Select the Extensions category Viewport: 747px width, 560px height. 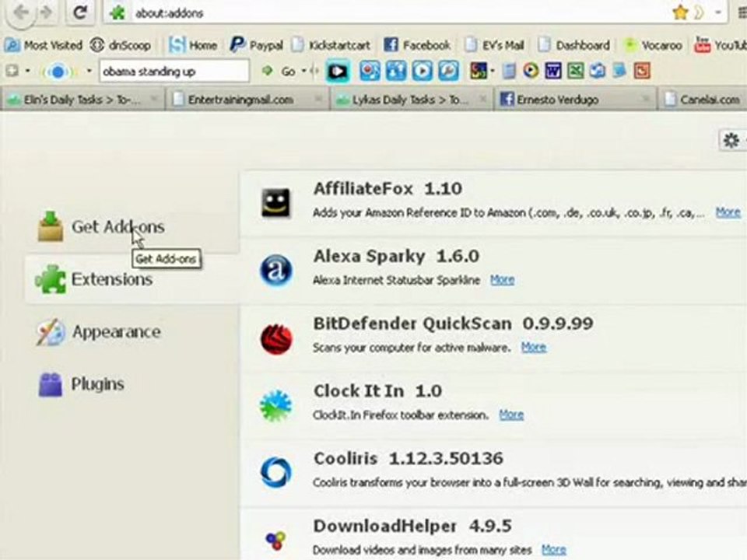tap(132, 279)
